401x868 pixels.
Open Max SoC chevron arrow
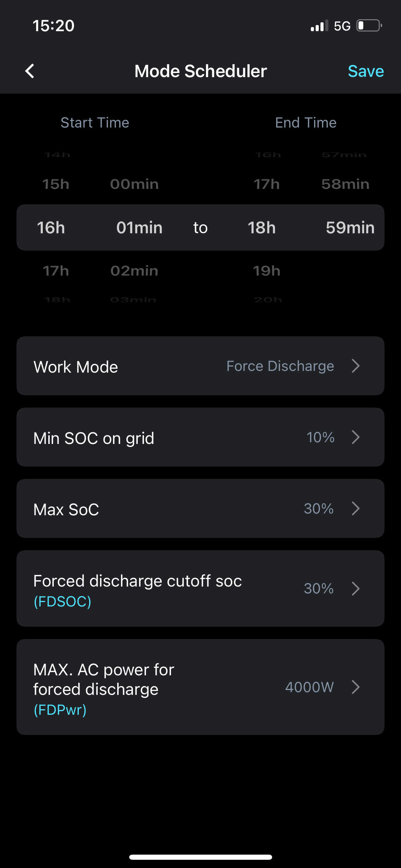click(x=356, y=508)
